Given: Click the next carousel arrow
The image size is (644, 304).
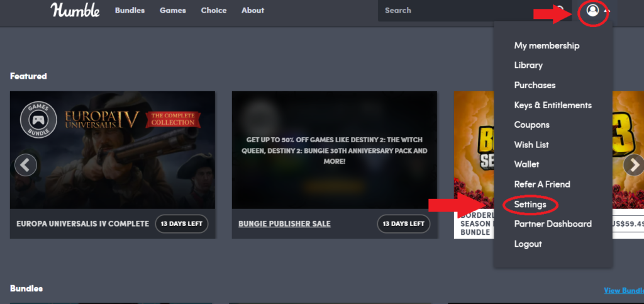Looking at the screenshot, I should point(634,165).
